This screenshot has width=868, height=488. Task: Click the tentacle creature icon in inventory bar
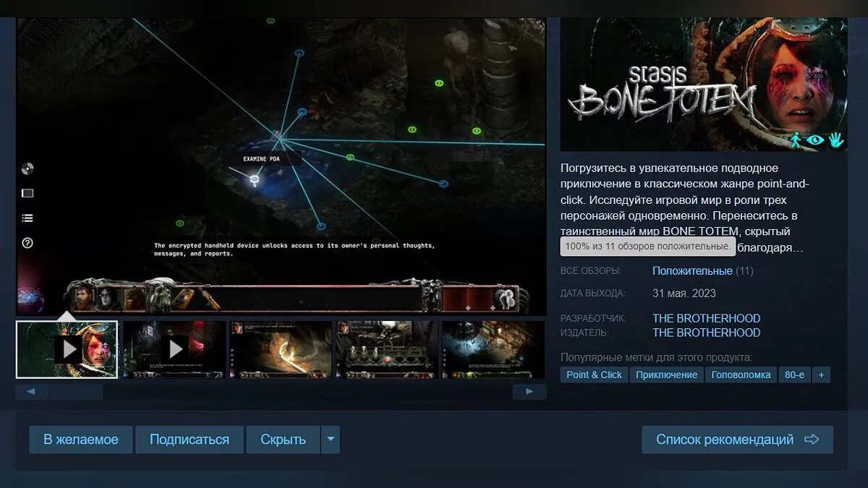coord(505,298)
